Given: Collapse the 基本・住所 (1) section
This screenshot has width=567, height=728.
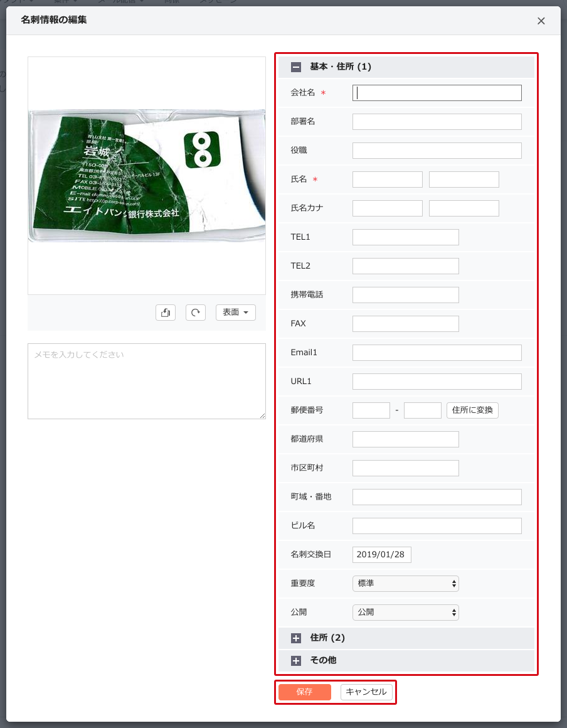Looking at the screenshot, I should (x=296, y=67).
